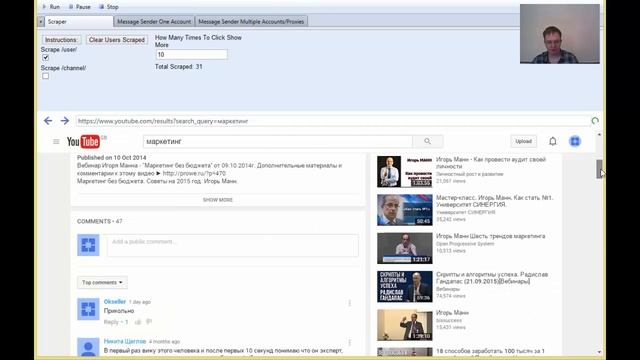Viewport: 640px width, 360px height.
Task: Start the bot with Run
Action: click(51, 7)
